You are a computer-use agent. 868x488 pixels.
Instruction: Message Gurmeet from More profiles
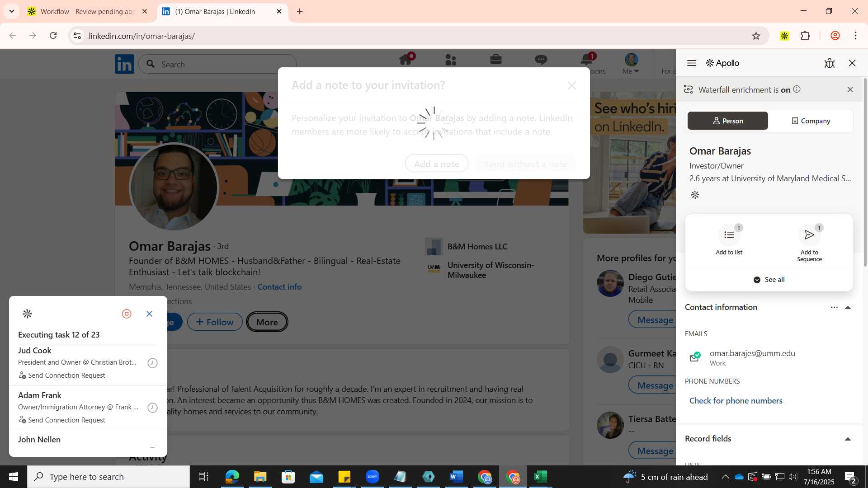(x=652, y=385)
